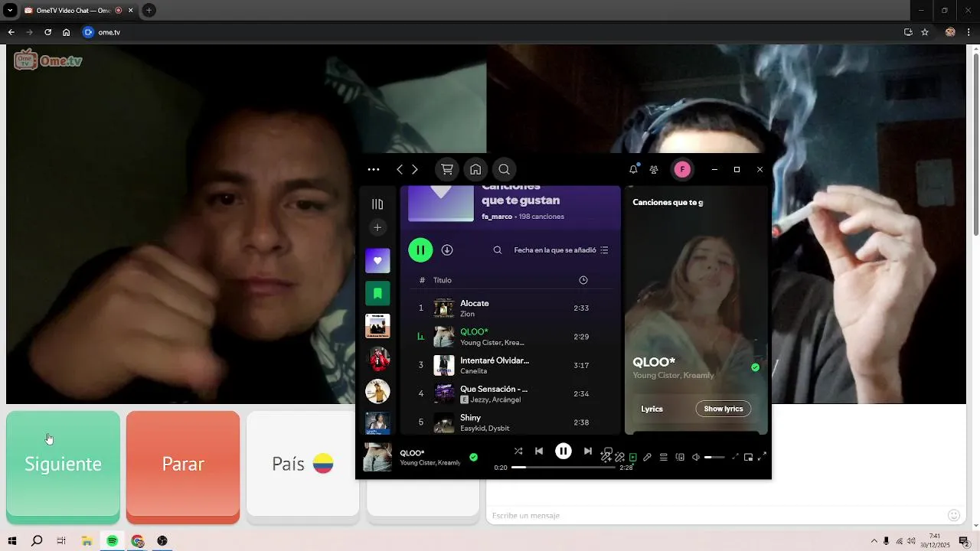Open artist Zion link under Alocate
This screenshot has height=551, width=980.
[467, 315]
